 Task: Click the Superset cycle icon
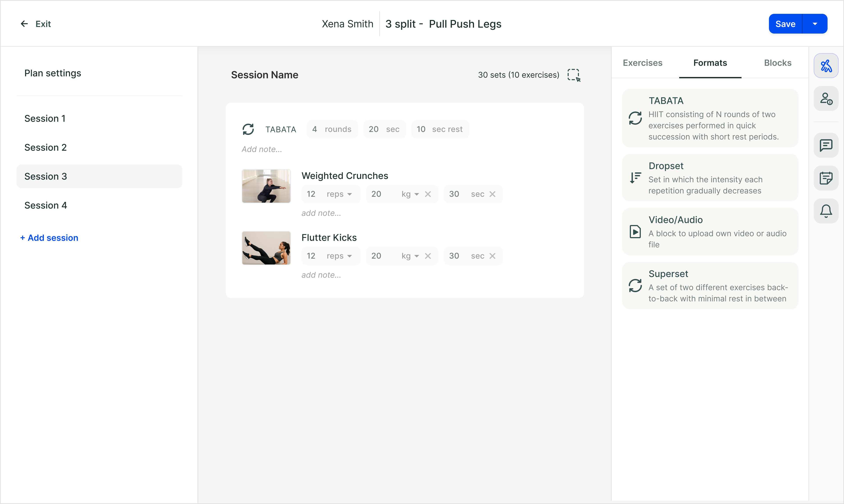pos(635,286)
